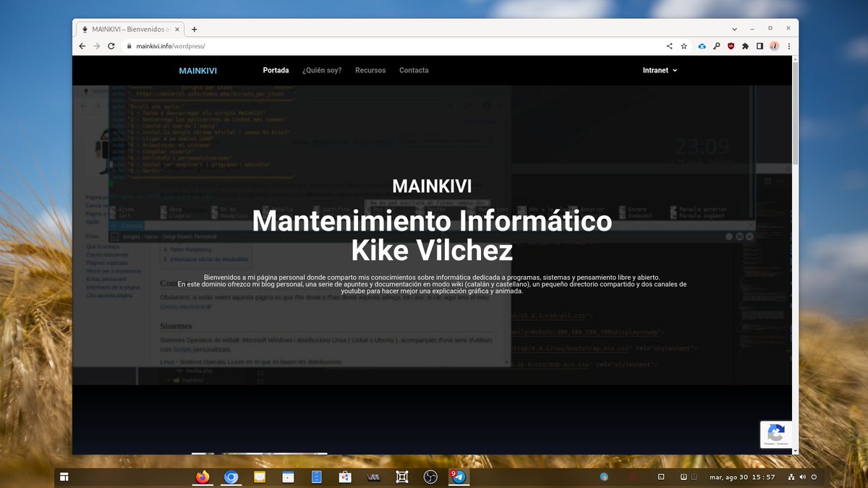Open the Recursos menu item
This screenshot has width=868, height=488.
tap(370, 70)
